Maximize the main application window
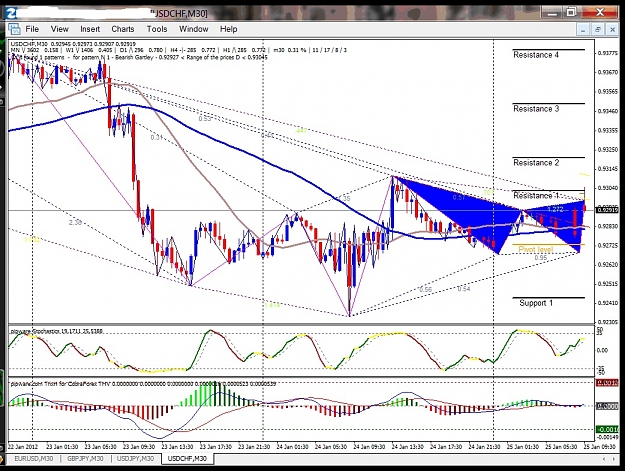The height and width of the screenshot is (471, 625). tap(571, 12)
